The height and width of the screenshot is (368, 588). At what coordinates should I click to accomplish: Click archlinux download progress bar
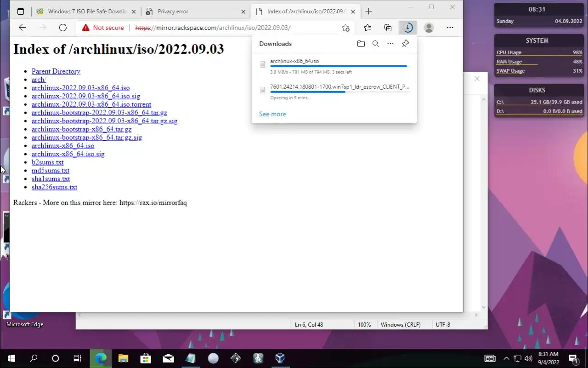pos(339,66)
